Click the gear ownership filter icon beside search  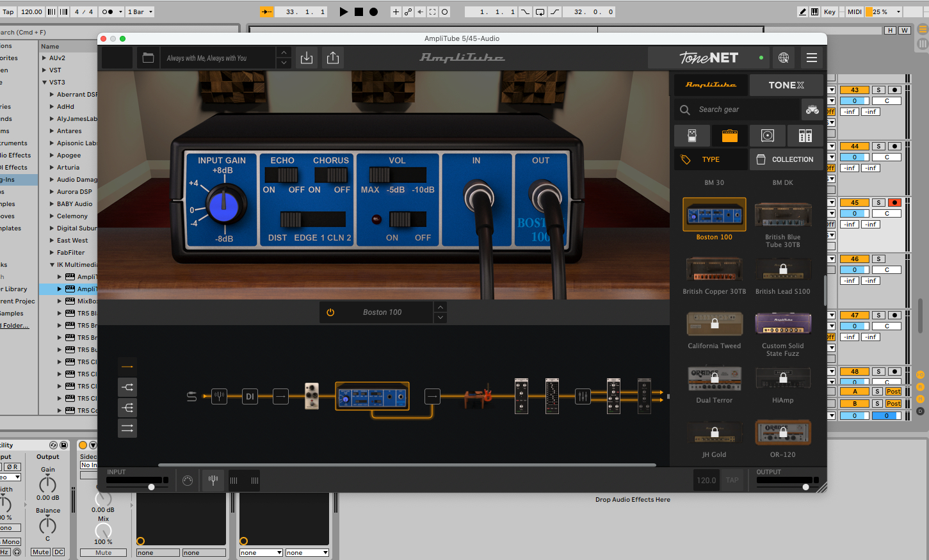coord(812,109)
